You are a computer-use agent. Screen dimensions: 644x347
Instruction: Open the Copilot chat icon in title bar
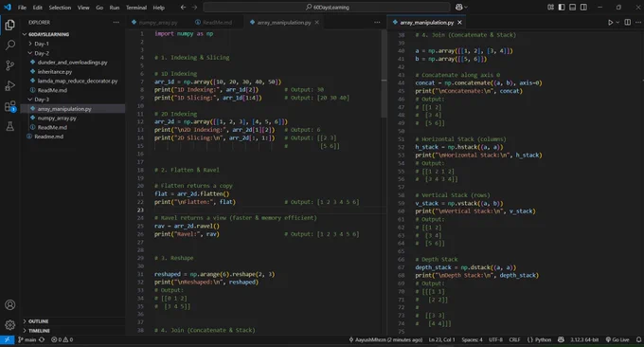point(458,7)
